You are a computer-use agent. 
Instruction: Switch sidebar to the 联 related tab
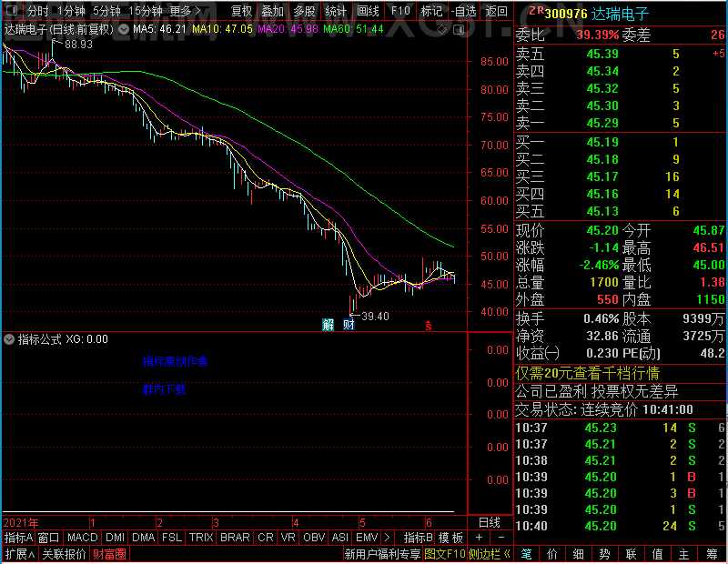point(631,554)
